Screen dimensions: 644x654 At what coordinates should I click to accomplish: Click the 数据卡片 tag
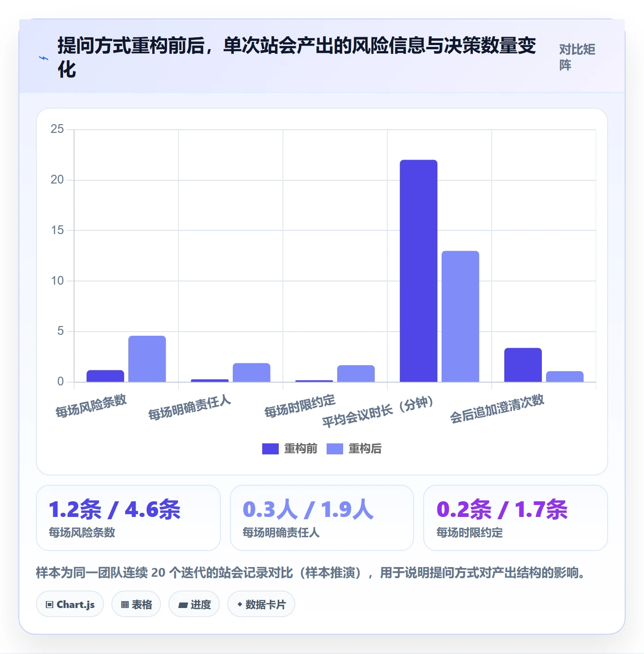pyautogui.click(x=261, y=604)
